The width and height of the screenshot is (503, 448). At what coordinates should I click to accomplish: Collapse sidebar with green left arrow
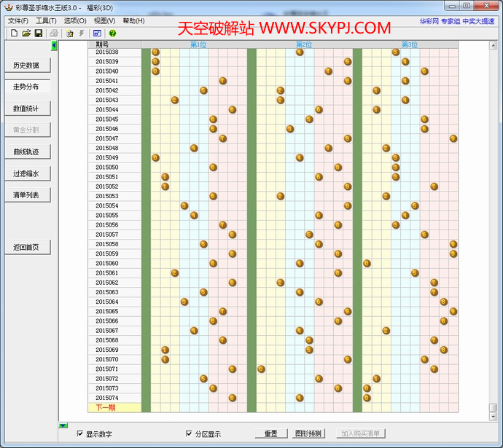(54, 46)
